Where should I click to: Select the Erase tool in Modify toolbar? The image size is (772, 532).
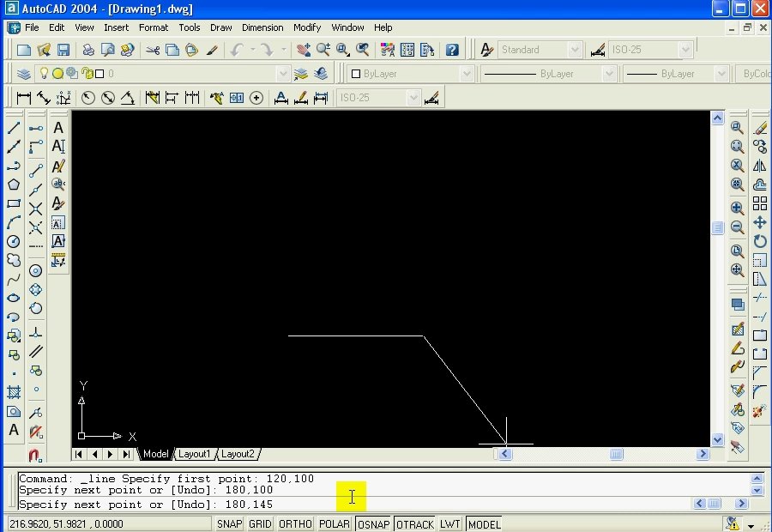click(760, 128)
